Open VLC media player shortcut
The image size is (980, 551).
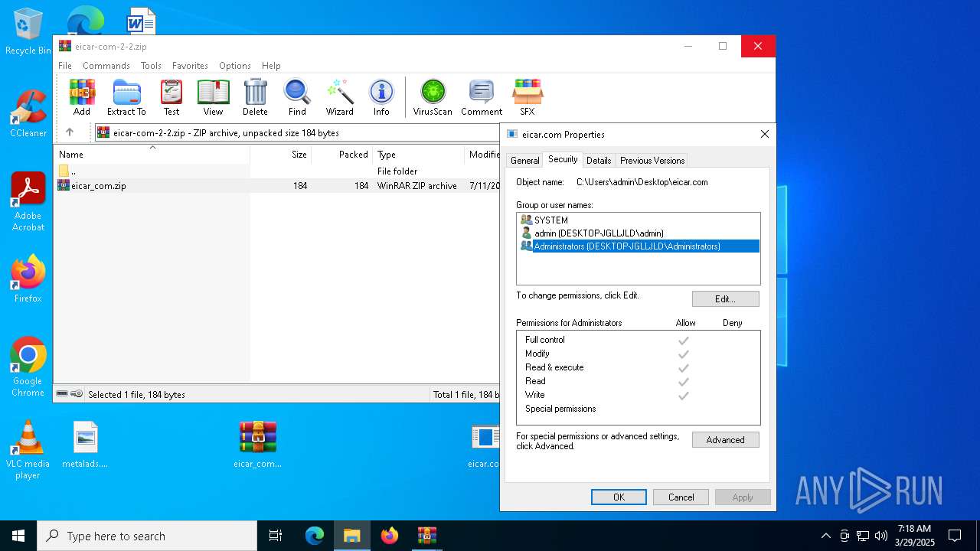pyautogui.click(x=28, y=450)
